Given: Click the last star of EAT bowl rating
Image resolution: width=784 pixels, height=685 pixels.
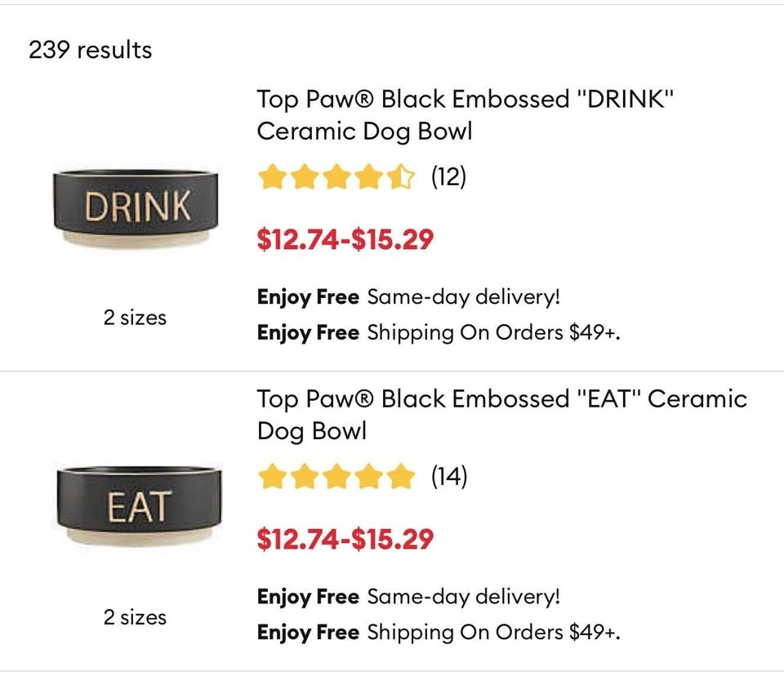Looking at the screenshot, I should pos(402,476).
